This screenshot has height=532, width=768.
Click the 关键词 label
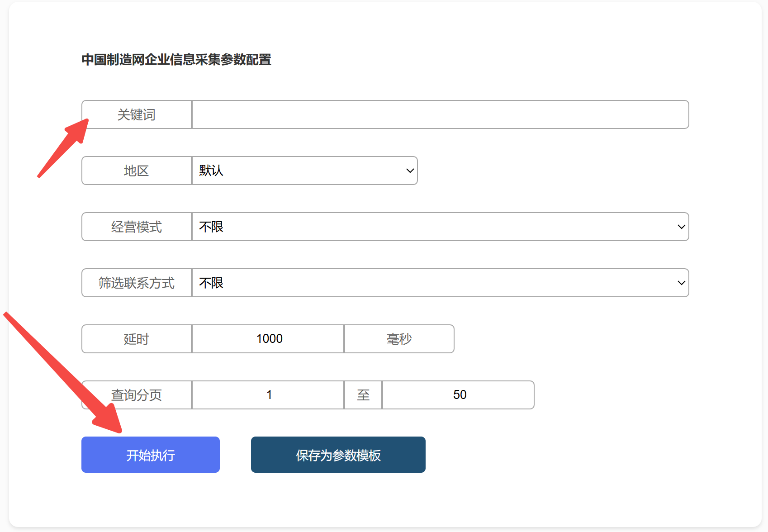(137, 114)
